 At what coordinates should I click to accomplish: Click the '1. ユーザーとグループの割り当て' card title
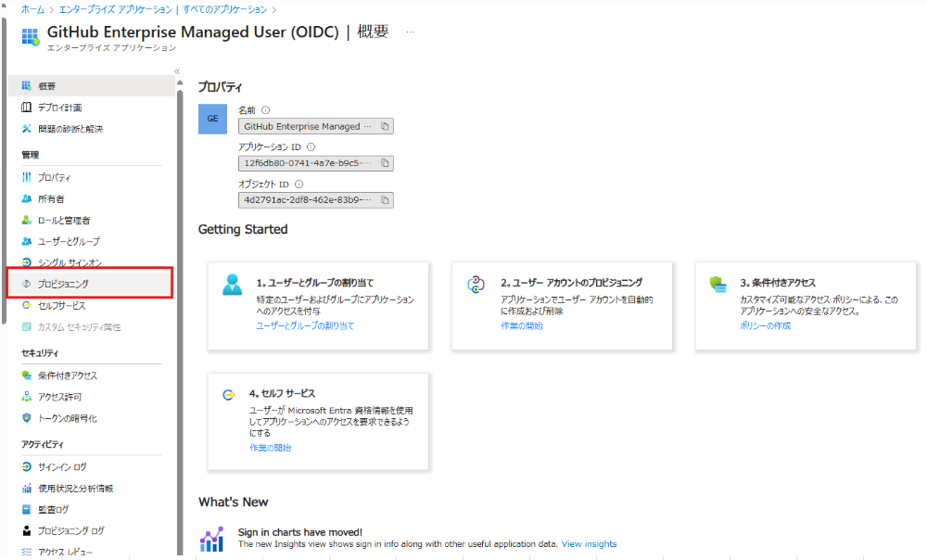[315, 283]
